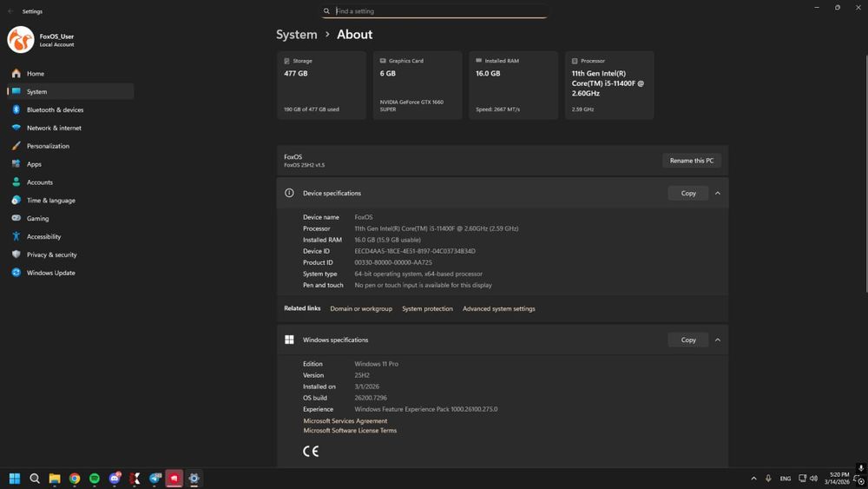Open the Advanced system settings link

pyautogui.click(x=498, y=309)
